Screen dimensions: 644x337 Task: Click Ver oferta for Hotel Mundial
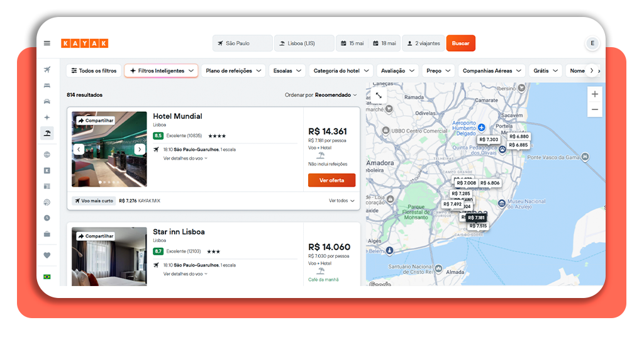tap(331, 180)
